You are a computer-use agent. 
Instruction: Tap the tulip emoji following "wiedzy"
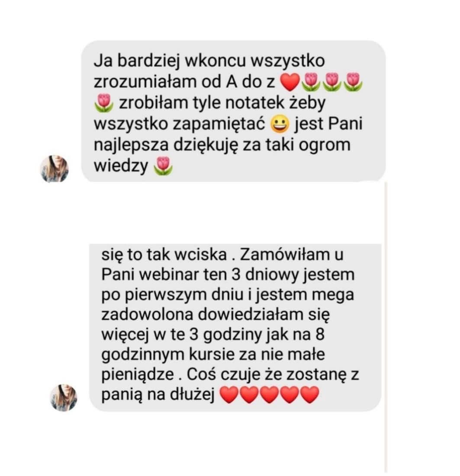163,166
